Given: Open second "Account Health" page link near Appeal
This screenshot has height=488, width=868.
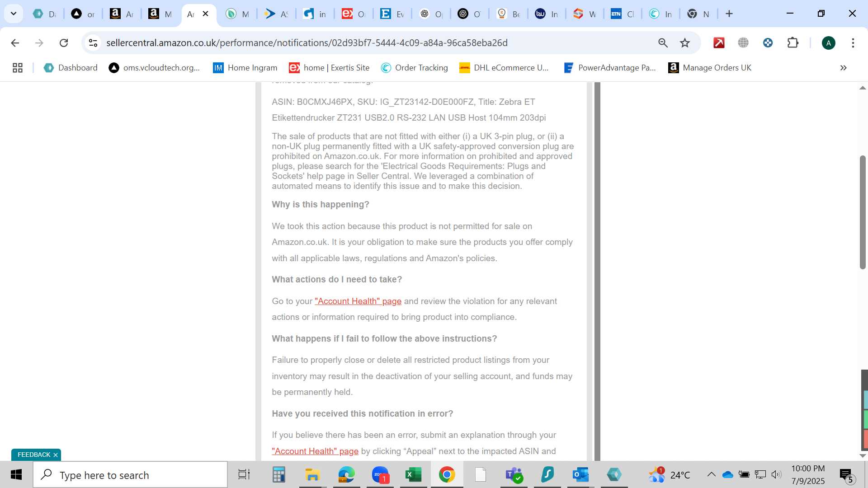Looking at the screenshot, I should pyautogui.click(x=315, y=451).
